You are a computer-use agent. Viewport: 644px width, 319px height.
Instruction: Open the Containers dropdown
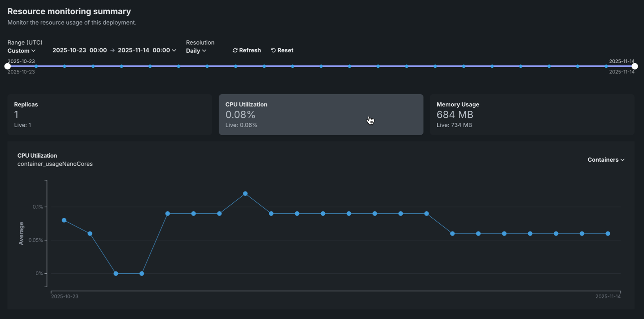606,160
